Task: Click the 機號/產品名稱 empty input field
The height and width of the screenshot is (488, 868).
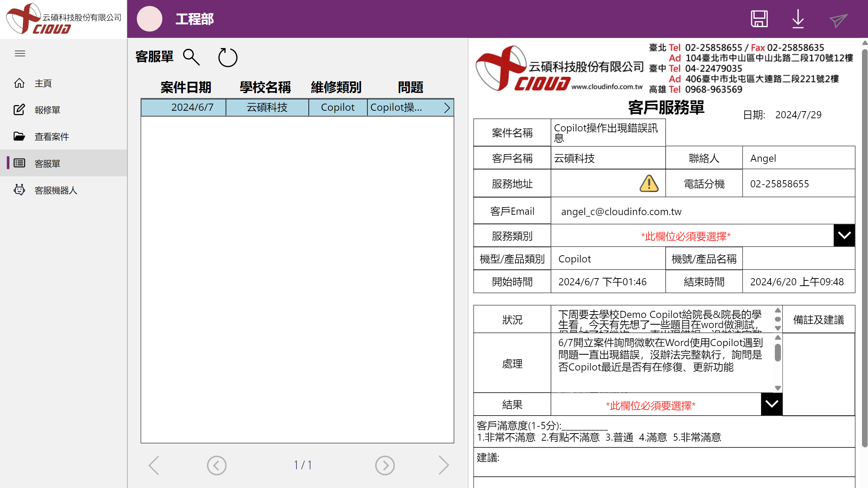Action: (799, 258)
